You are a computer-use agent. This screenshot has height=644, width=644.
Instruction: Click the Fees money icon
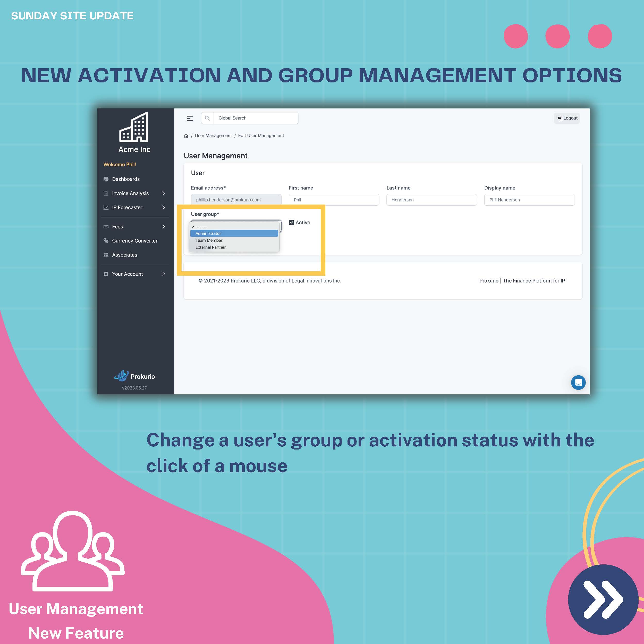point(106,227)
